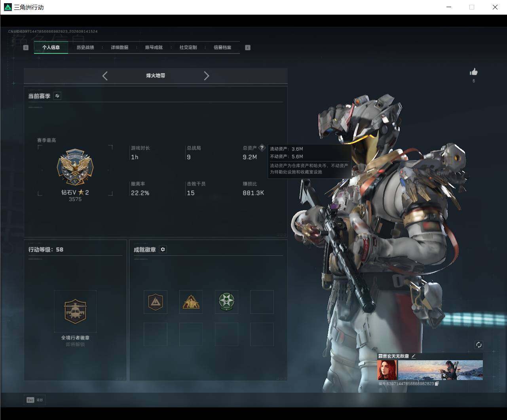Close the 三角洲行动 window

[x=495, y=7]
